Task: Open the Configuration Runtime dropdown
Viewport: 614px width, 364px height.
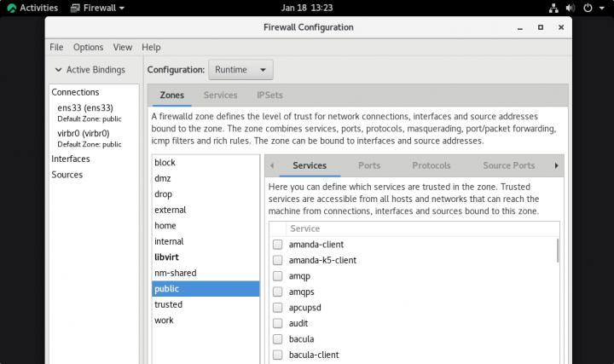Action: click(x=240, y=70)
